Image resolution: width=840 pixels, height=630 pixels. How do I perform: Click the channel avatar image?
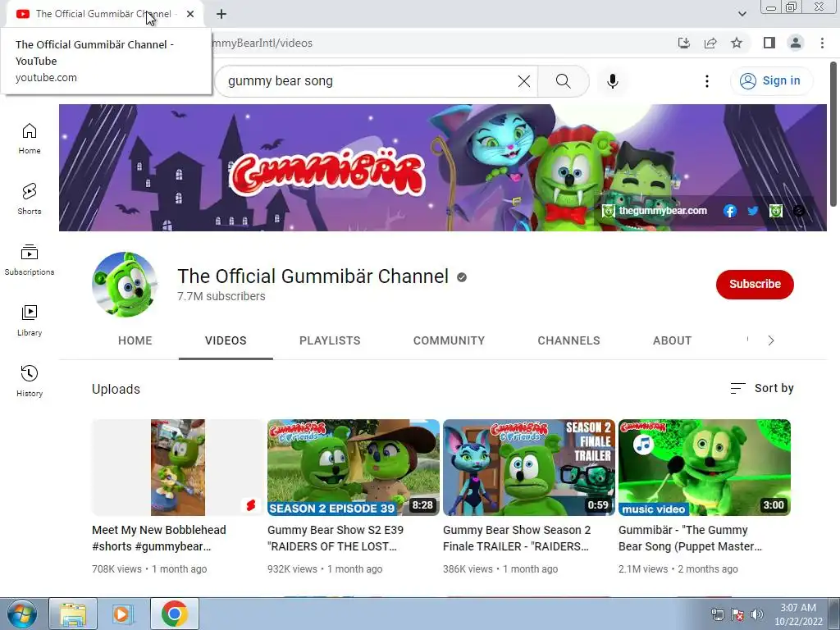(126, 285)
